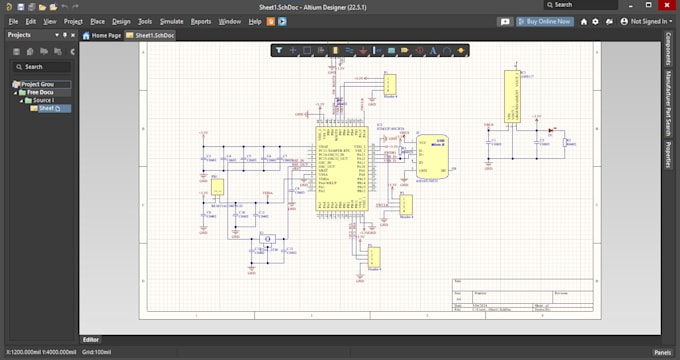Click the Projects panel folder-open icon

44,52
